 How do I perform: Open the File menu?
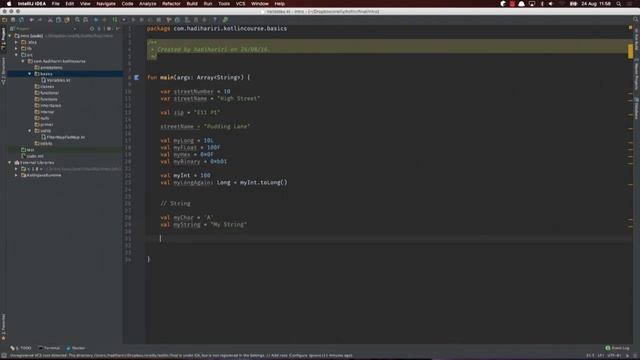[56, 4]
